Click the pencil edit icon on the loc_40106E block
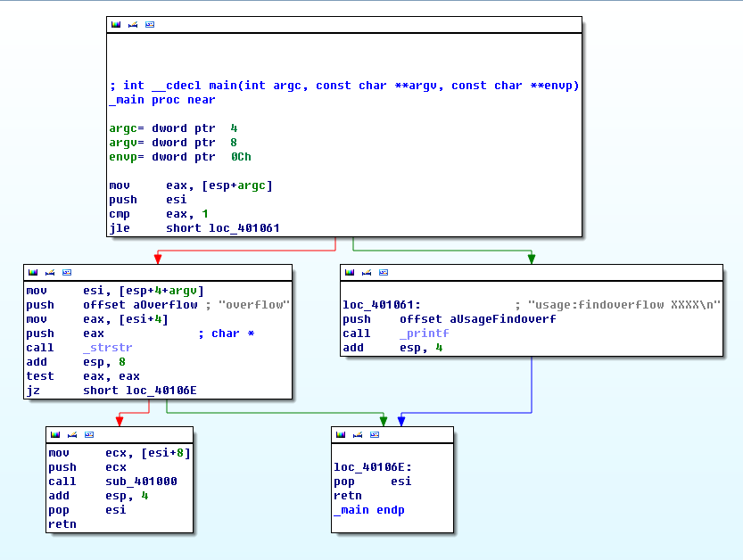The width and height of the screenshot is (743, 560). 357,434
